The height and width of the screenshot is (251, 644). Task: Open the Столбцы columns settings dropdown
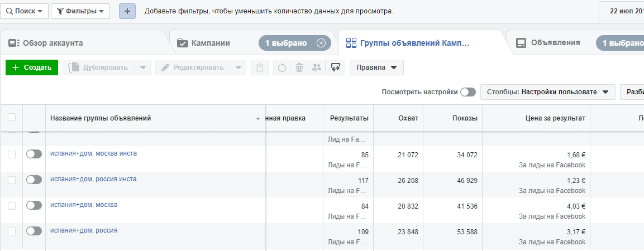(x=547, y=92)
